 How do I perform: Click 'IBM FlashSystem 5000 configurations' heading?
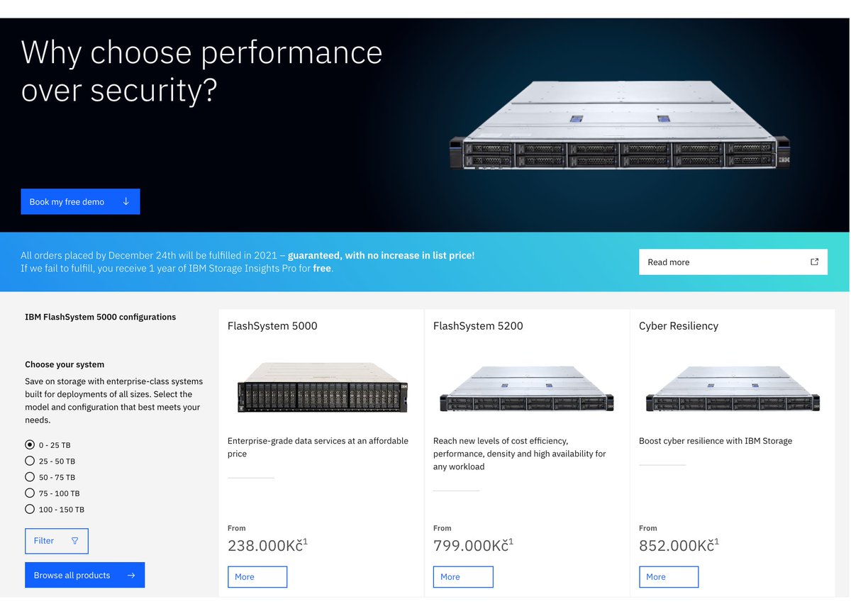(100, 317)
